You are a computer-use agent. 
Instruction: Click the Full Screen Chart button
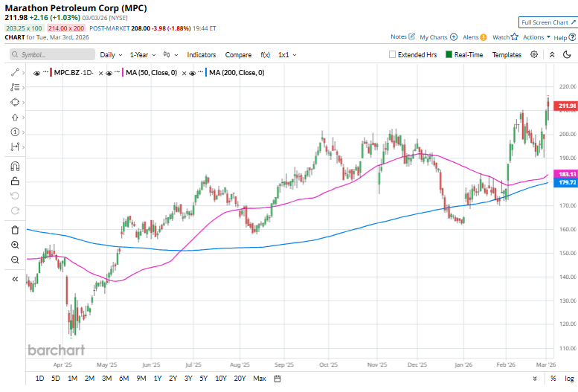pos(547,23)
